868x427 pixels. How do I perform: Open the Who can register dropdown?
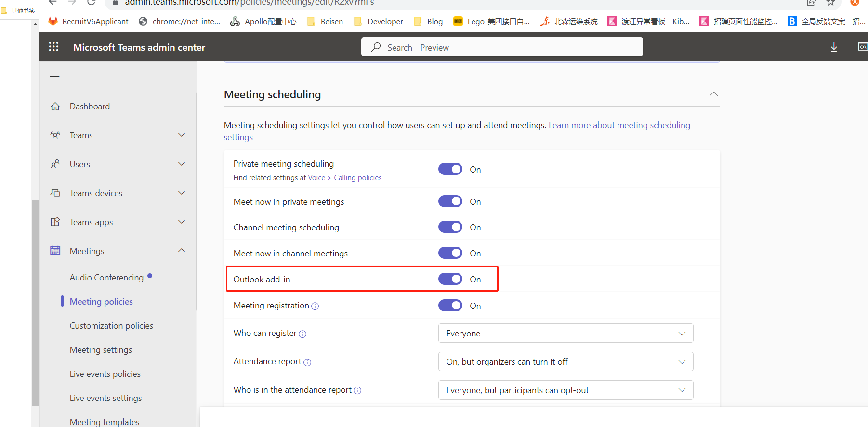(x=566, y=333)
